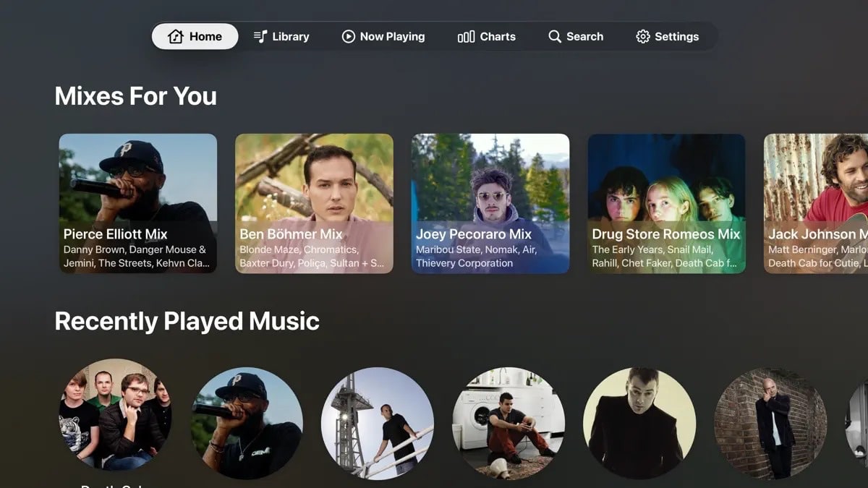The height and width of the screenshot is (488, 868).
Task: Click 'Blonde Maze, Chromatics,' artist line
Action: point(299,249)
